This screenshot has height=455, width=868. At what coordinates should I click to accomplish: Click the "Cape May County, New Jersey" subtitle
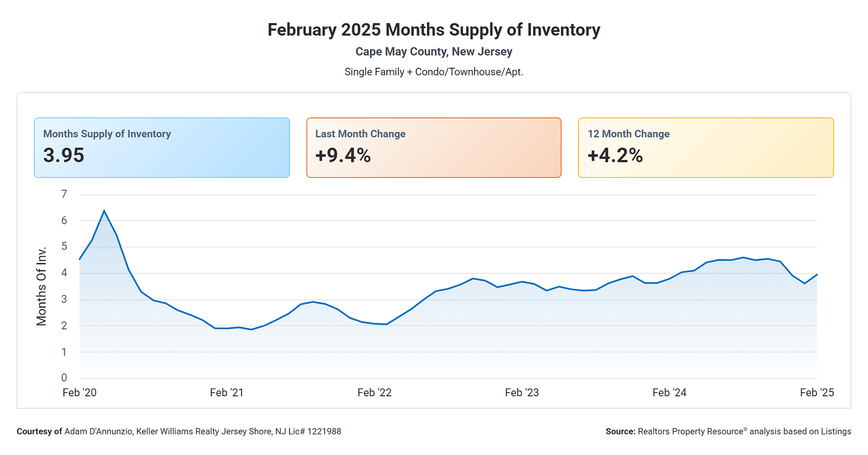(433, 52)
